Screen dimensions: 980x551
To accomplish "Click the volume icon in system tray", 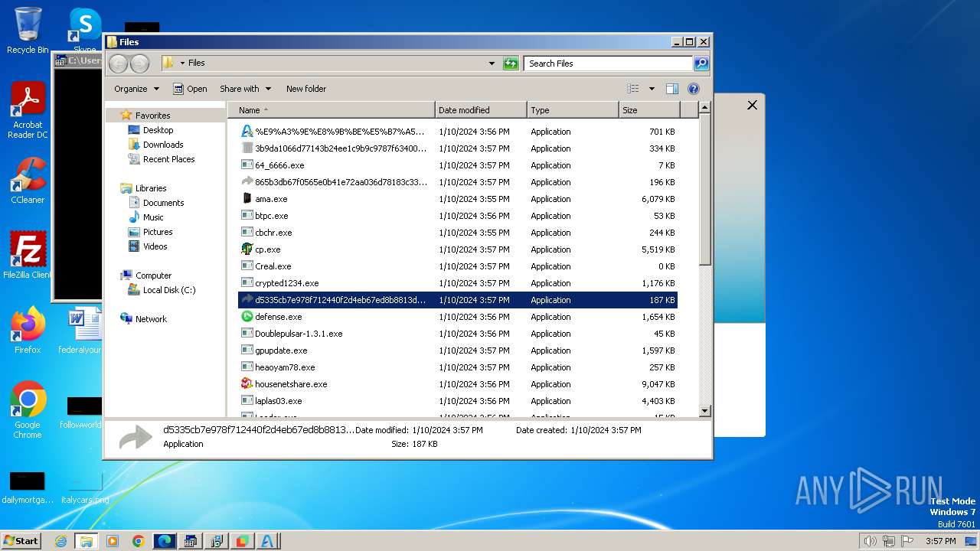I will pos(871,541).
